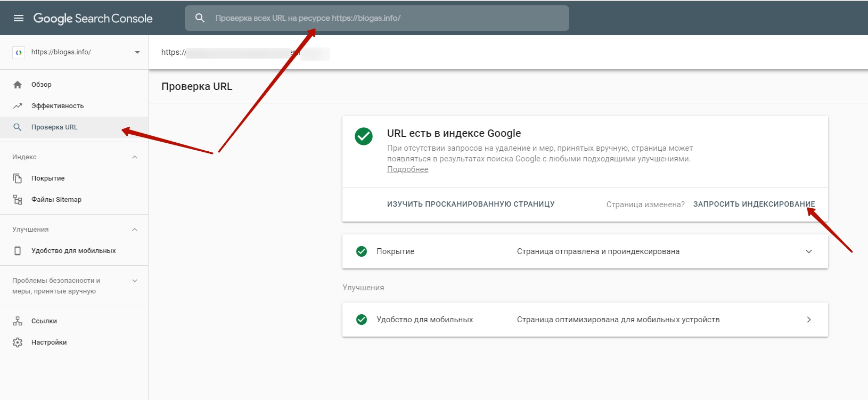The width and height of the screenshot is (868, 400).
Task: Click ИЗУЧИТЬ ПРОСКАНИРОВАННУЮ СТРАНИЦУ
Action: [x=471, y=205]
